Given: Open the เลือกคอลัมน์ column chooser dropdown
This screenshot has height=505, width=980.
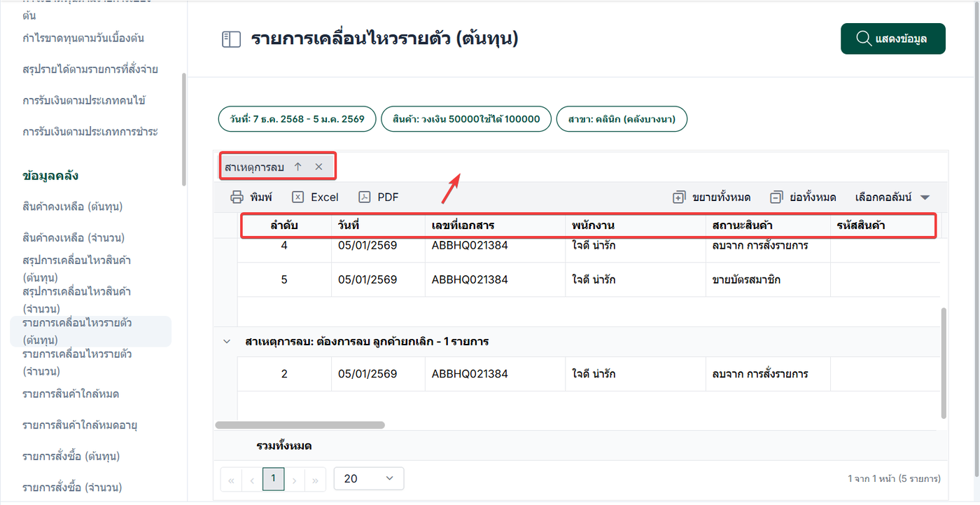Looking at the screenshot, I should (x=892, y=198).
